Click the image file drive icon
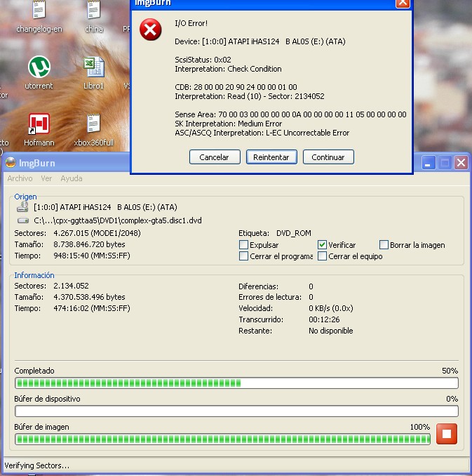The width and height of the screenshot is (472, 476). point(23,220)
